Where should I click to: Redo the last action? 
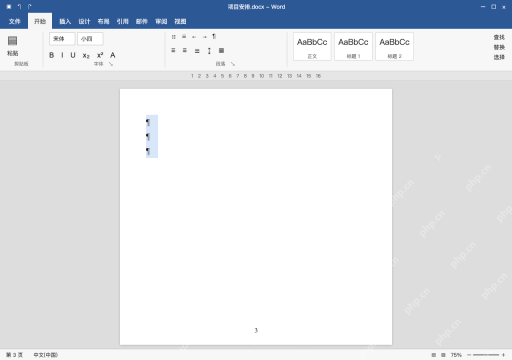(x=30, y=7)
